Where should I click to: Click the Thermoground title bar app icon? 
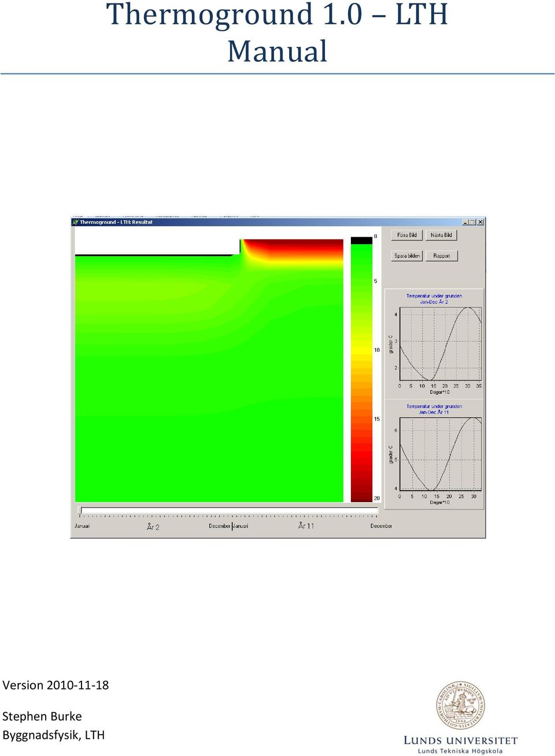click(x=75, y=222)
